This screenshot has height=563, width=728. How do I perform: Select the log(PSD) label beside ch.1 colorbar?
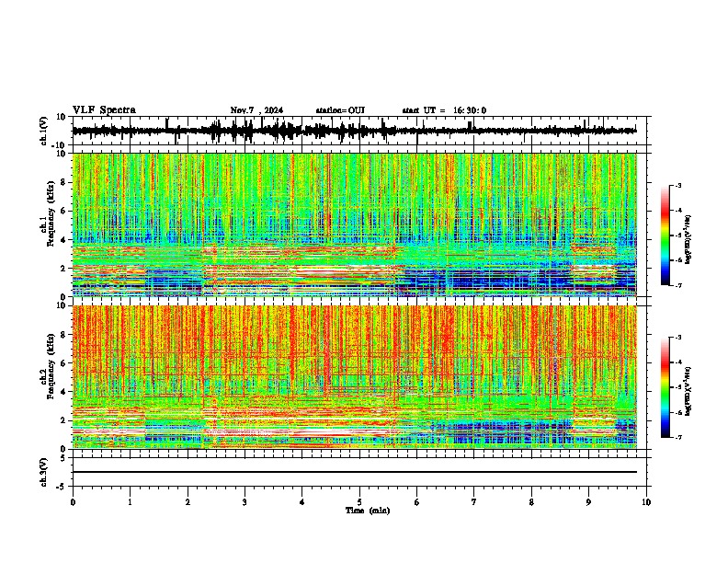tap(688, 239)
